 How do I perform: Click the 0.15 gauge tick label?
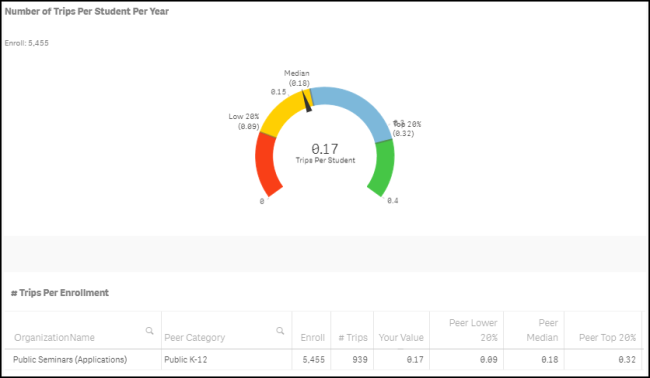click(x=279, y=92)
